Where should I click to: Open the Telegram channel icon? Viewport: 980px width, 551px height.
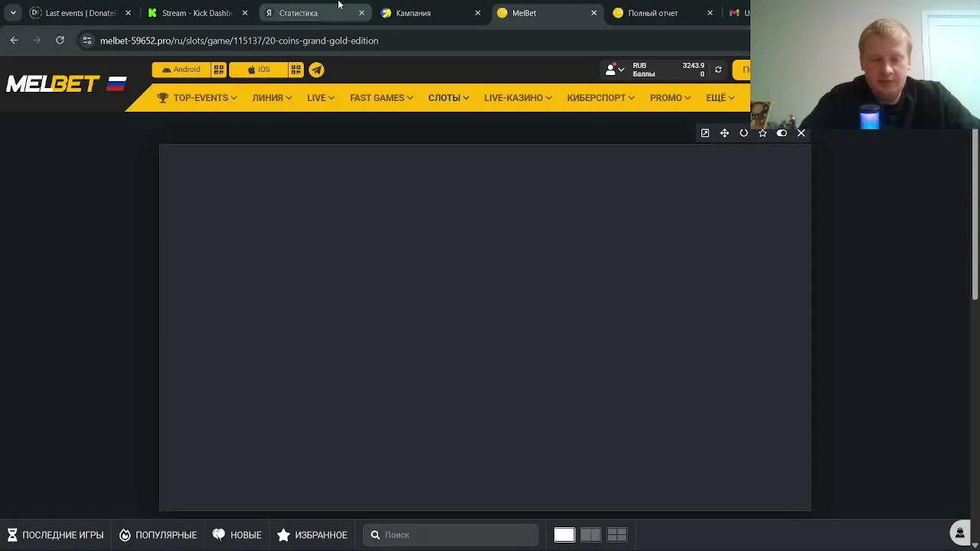[316, 70]
